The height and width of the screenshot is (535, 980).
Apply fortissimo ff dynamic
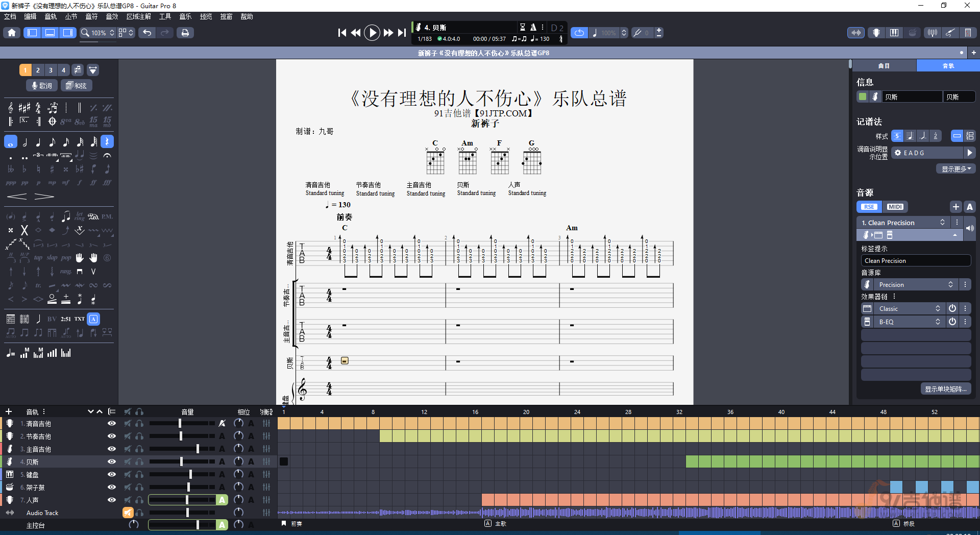click(x=93, y=183)
